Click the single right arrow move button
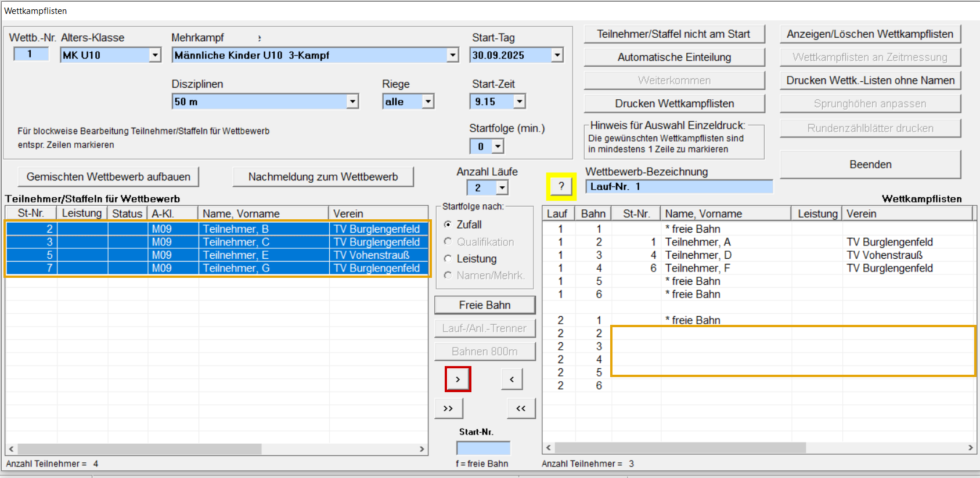Screen dimensions: 980x478 [457, 379]
